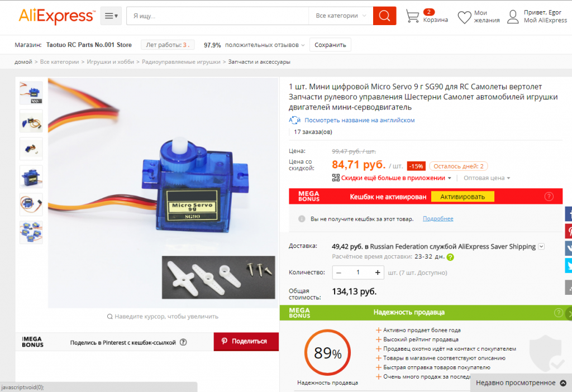The height and width of the screenshot is (392, 572).
Task: Expand the 'Все категории' search dropdown
Action: coord(340,16)
